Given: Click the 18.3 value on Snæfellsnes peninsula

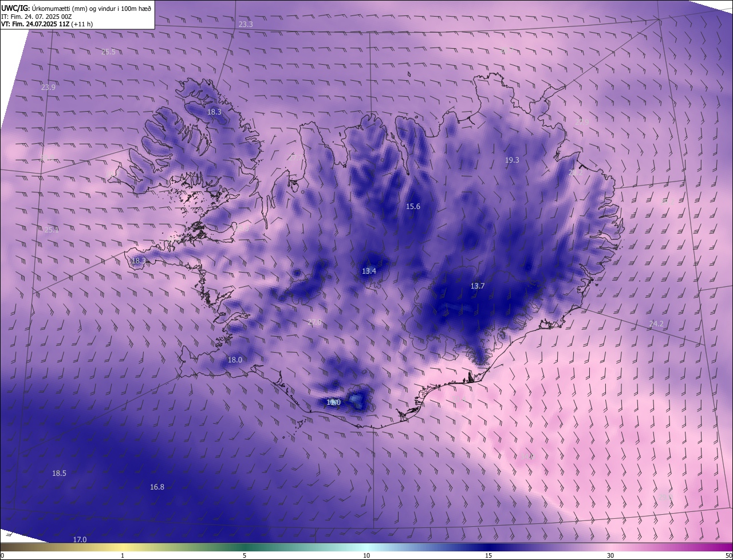Looking at the screenshot, I should pyautogui.click(x=139, y=261).
